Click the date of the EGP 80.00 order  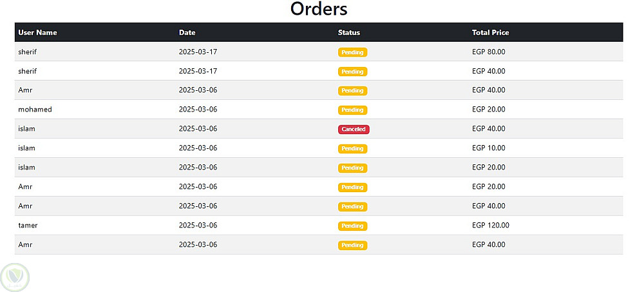[x=198, y=52]
